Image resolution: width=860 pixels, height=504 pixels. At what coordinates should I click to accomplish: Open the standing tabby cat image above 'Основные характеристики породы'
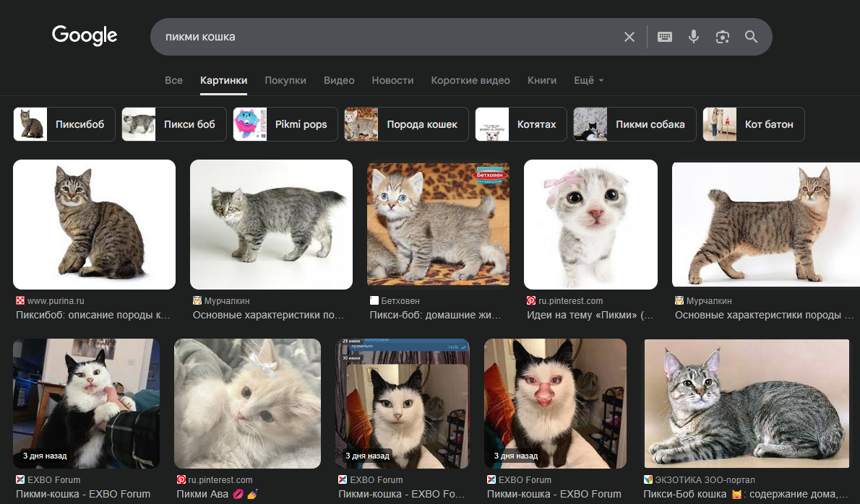(765, 225)
